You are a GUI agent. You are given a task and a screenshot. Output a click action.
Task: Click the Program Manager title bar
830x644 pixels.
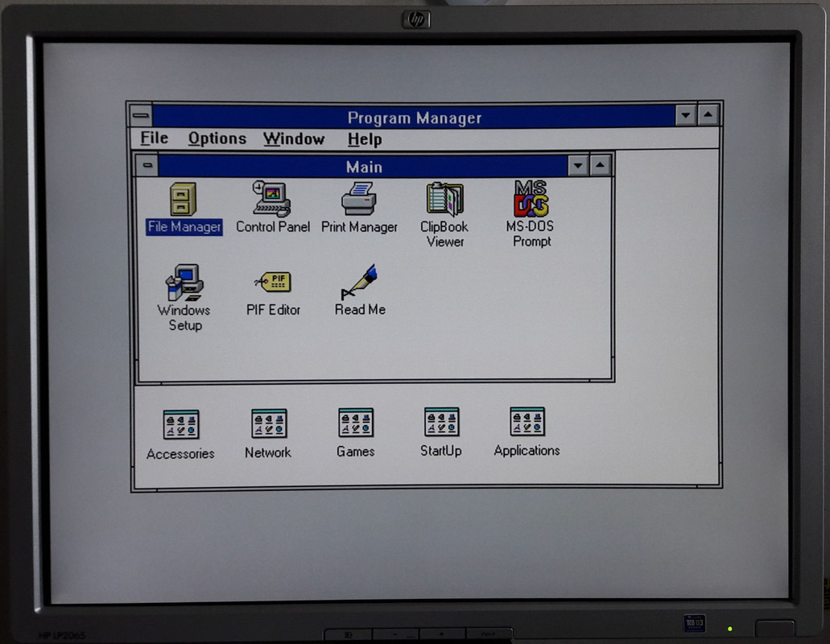pyautogui.click(x=414, y=116)
